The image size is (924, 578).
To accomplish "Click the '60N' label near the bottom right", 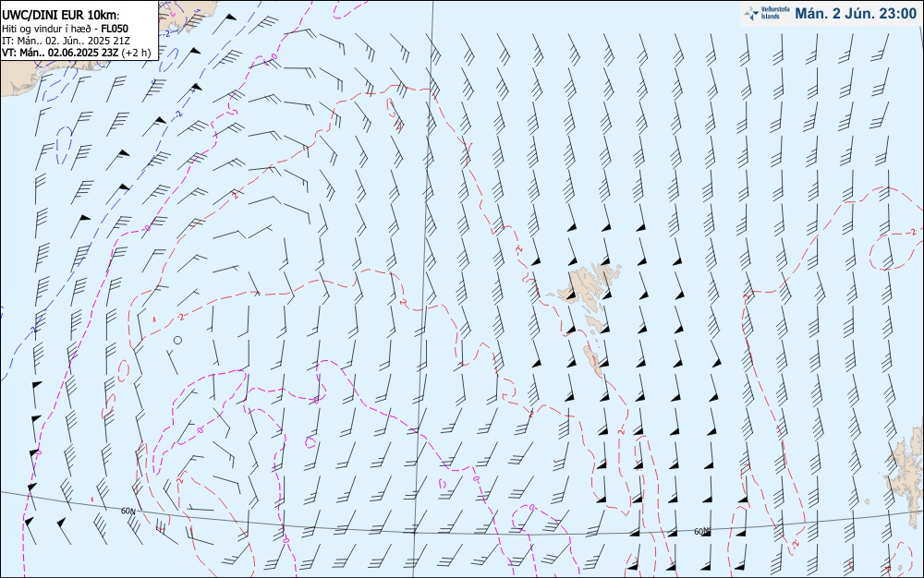I will (702, 532).
